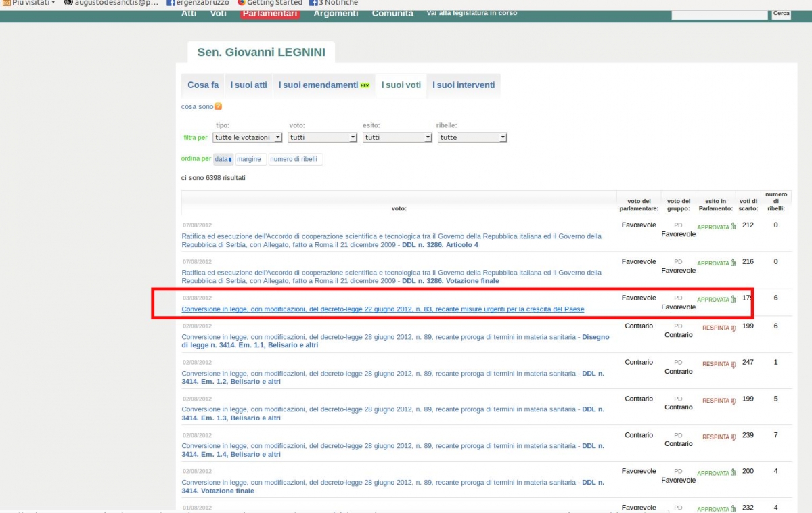The width and height of the screenshot is (812, 513).
Task: Open the decreto-legge n. 83 crescita del Paese link
Action: pos(382,309)
